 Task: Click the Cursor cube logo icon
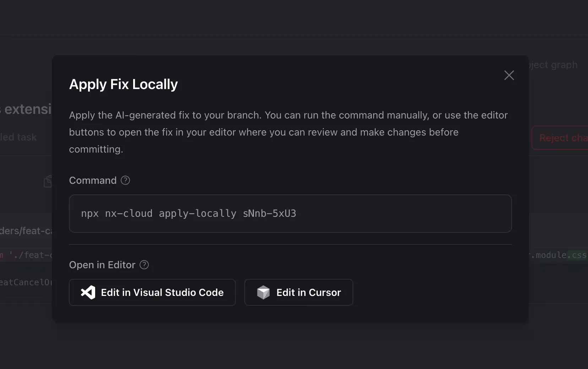pyautogui.click(x=263, y=292)
